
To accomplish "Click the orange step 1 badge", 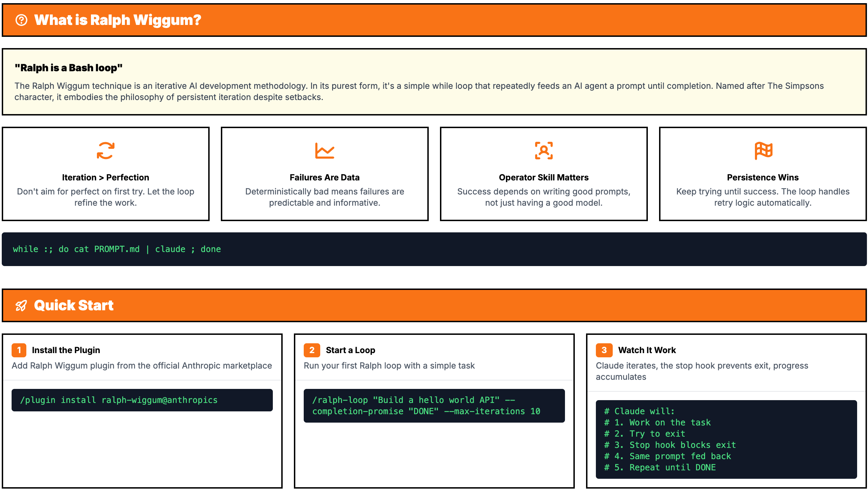I will (19, 350).
